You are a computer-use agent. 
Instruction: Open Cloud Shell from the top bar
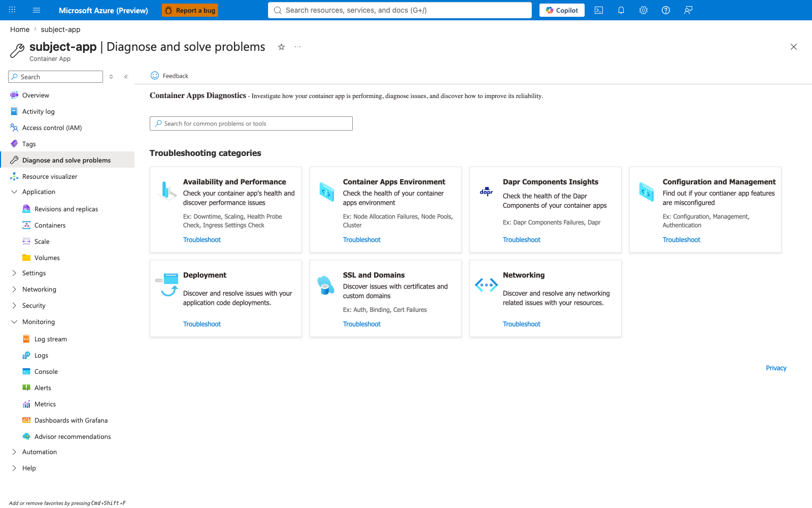click(x=599, y=10)
